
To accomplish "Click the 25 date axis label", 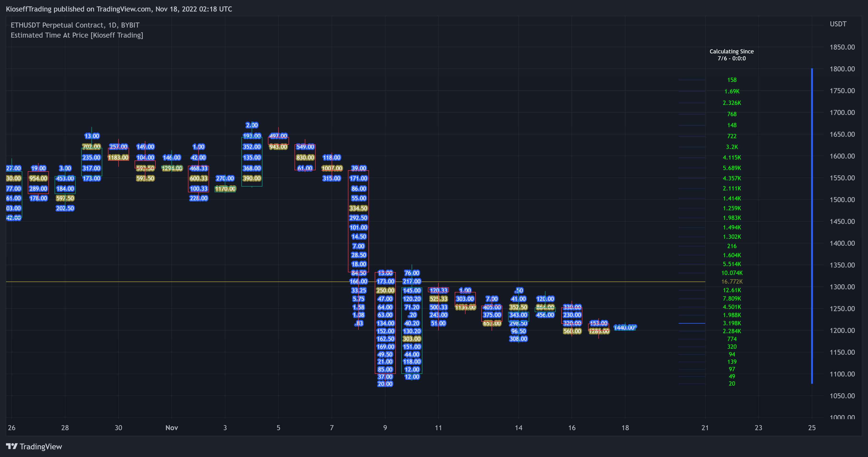I will (812, 428).
